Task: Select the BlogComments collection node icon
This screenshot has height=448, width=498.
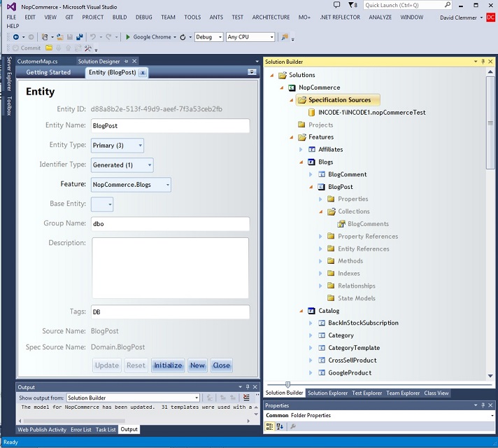Action: [341, 224]
